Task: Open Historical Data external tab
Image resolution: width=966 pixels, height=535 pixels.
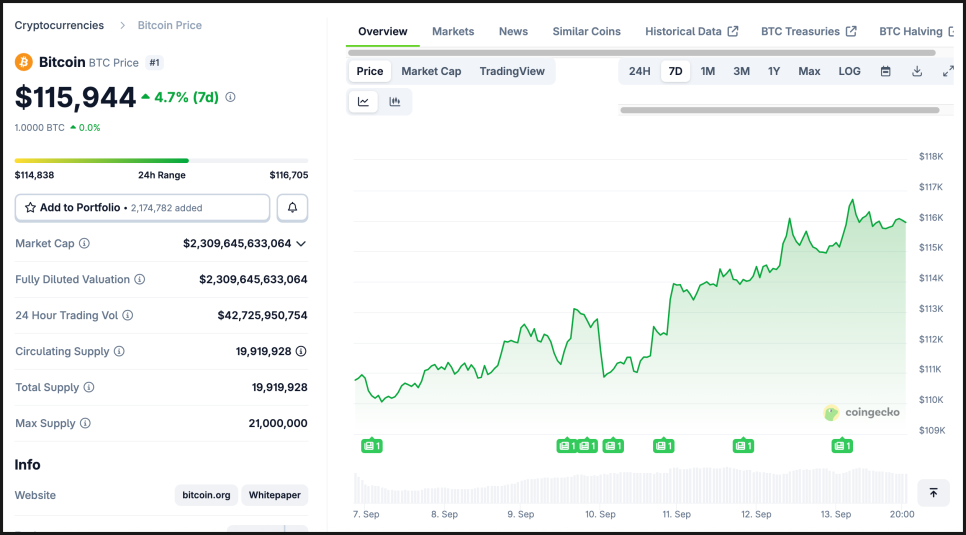Action: [x=691, y=31]
